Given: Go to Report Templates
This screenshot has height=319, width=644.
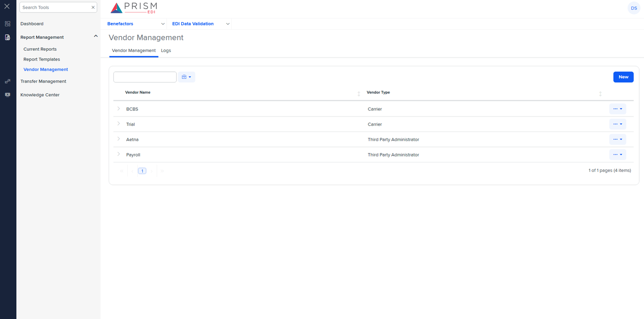Looking at the screenshot, I should 42,59.
